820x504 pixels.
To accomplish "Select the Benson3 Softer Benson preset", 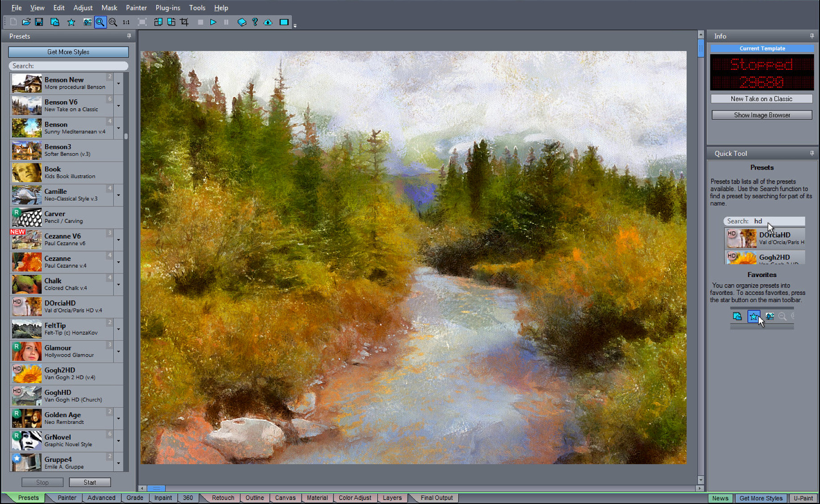I will (x=66, y=150).
